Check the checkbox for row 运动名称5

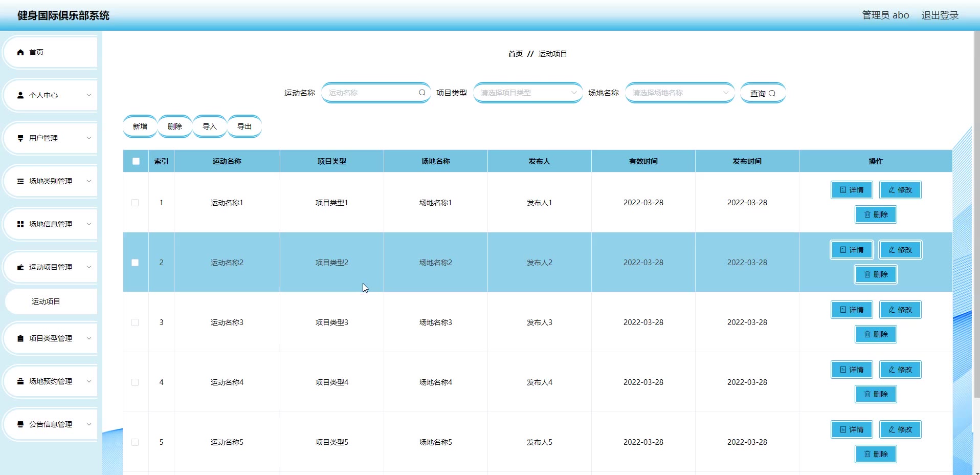(x=135, y=442)
